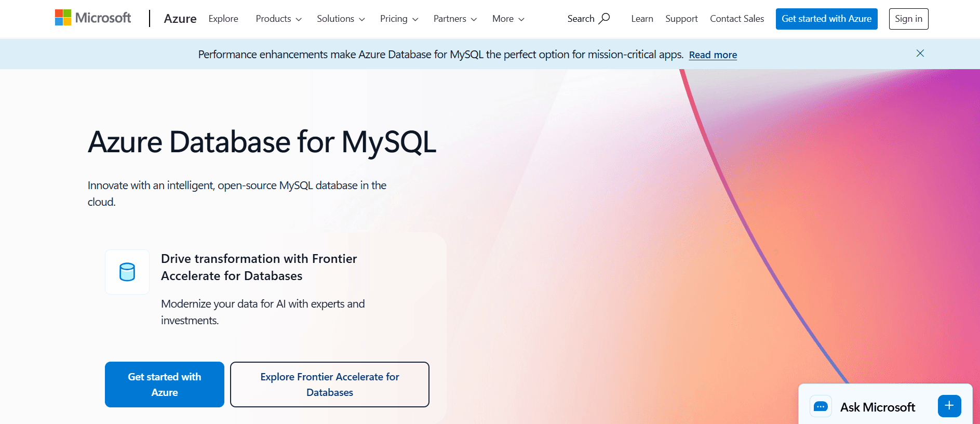The image size is (980, 424).
Task: Show the More navigation dropdown
Action: pos(508,19)
